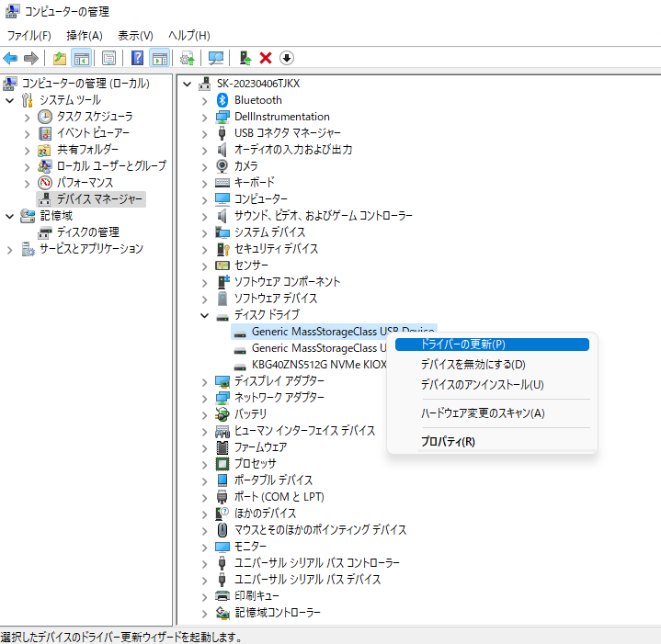Expand the ネットワーク アダプター category

[205, 398]
